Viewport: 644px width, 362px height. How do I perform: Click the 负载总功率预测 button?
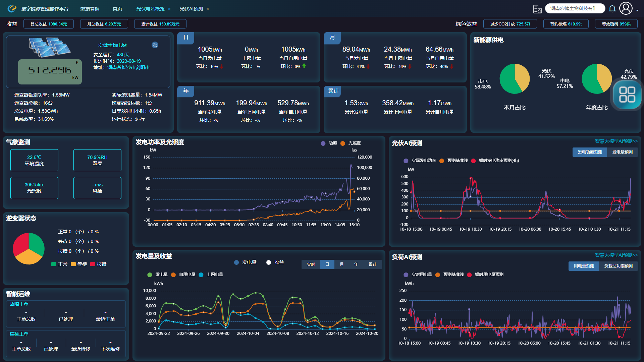coord(618,266)
